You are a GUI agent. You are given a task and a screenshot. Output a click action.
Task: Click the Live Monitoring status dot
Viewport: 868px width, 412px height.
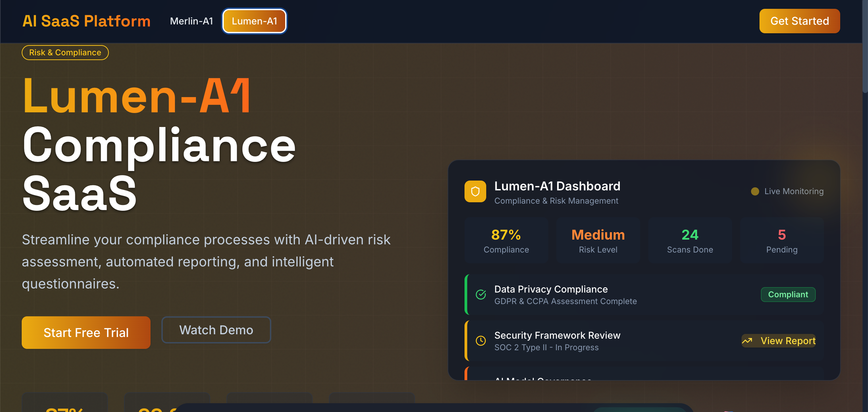[x=755, y=191]
